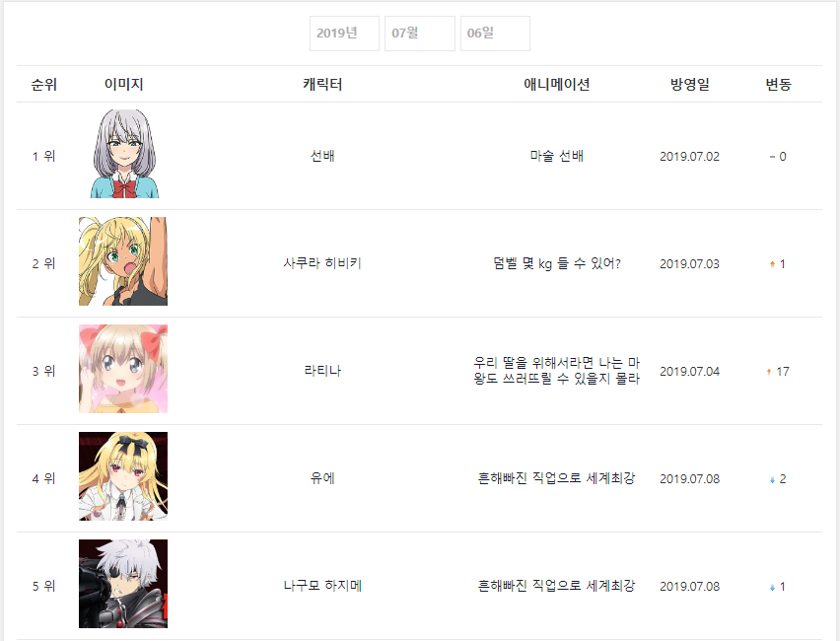Select the 순위 column header
840x641 pixels.
[44, 84]
